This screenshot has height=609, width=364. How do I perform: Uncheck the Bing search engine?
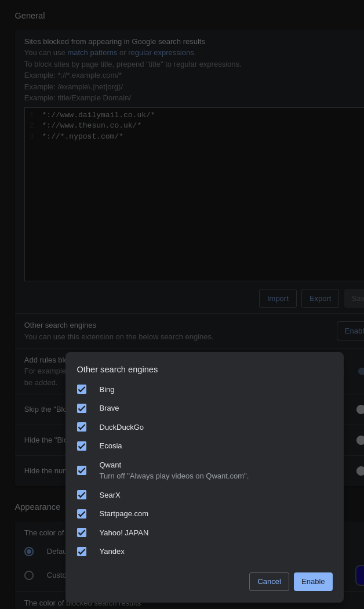point(82,389)
